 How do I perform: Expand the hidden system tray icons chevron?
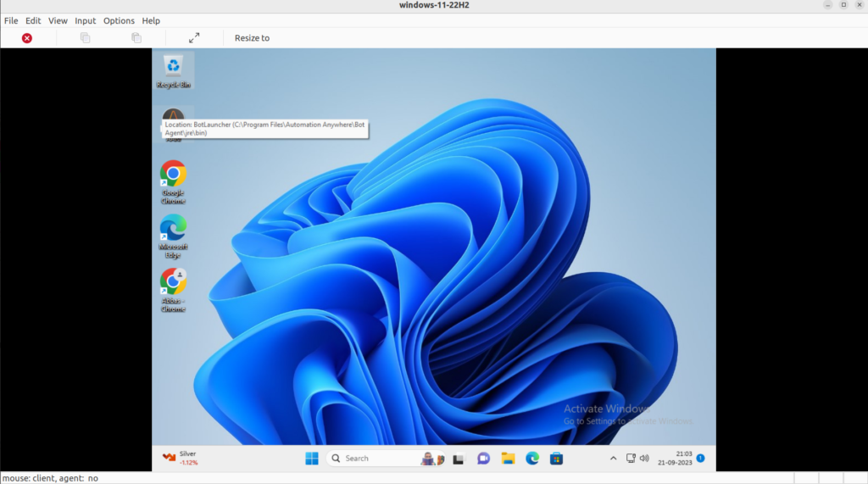613,459
